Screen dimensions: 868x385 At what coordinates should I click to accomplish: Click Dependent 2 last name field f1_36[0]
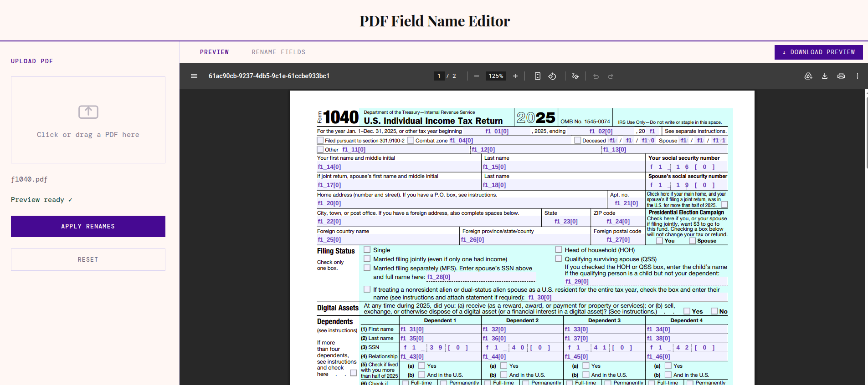point(523,339)
